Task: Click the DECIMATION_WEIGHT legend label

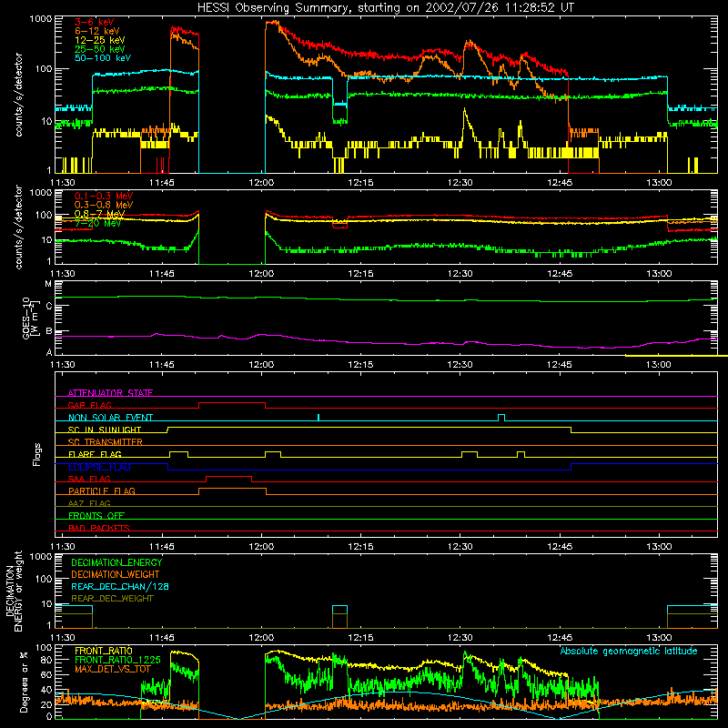Action: pos(116,574)
